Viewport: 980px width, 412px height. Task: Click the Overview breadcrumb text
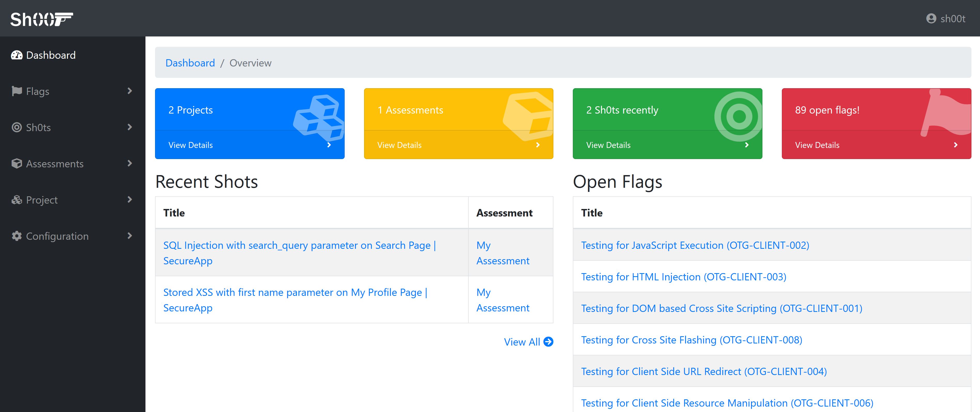pos(250,63)
